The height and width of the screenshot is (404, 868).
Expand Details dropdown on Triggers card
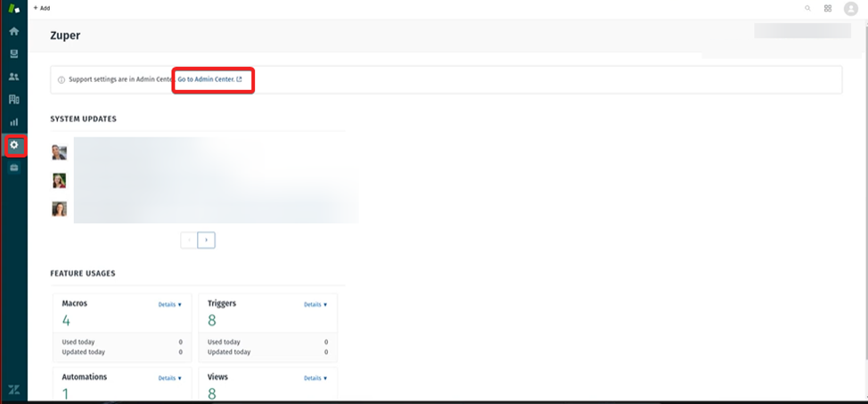click(315, 305)
